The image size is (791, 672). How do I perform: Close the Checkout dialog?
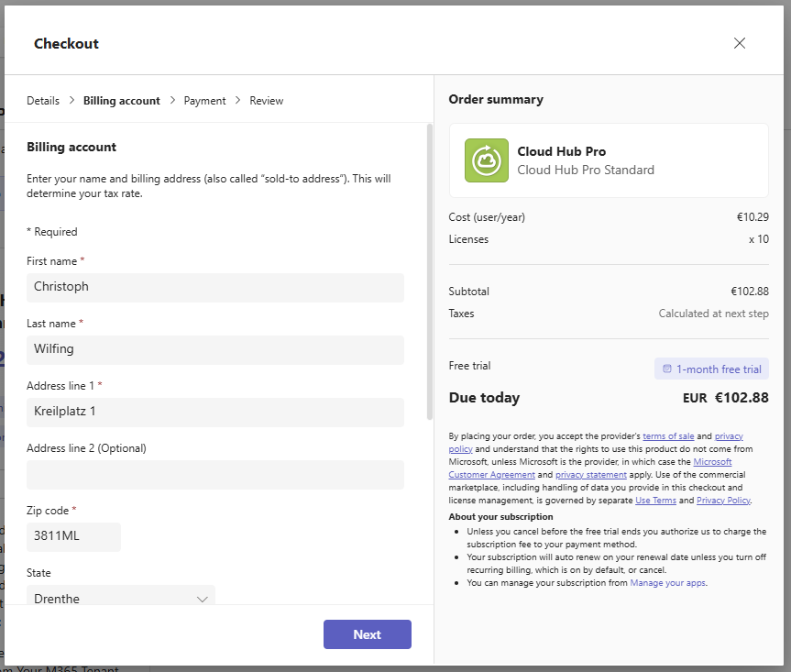point(739,43)
